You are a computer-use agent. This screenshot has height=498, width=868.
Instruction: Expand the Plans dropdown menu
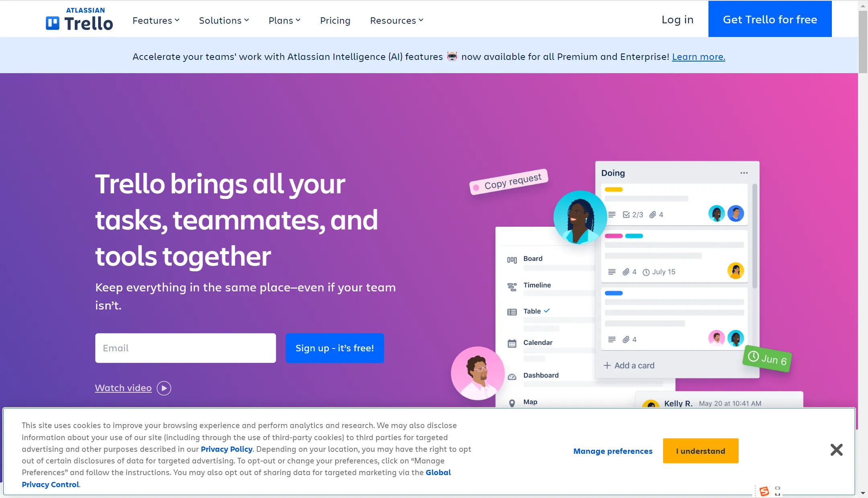[x=285, y=20]
